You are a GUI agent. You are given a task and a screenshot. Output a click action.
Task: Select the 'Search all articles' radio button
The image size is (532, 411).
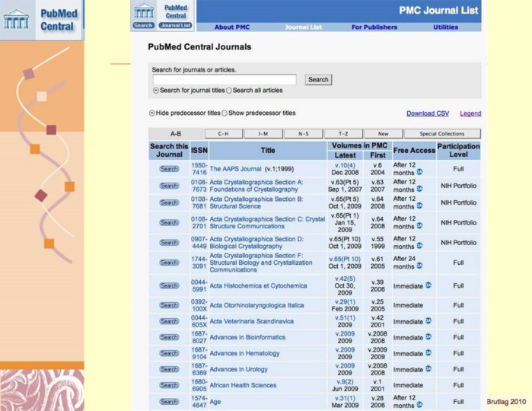229,91
